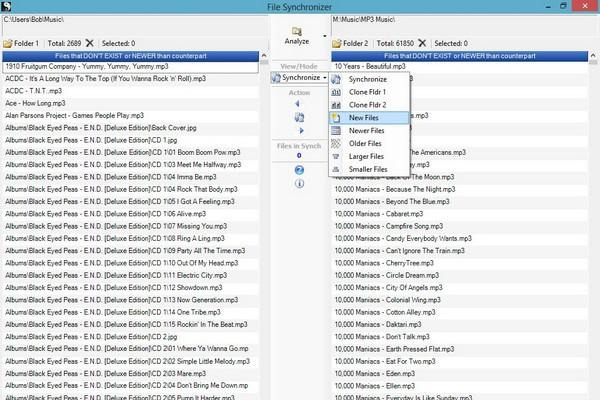
Task: Select CD 1\06 Alive.mp3 row
Action: (x=130, y=214)
